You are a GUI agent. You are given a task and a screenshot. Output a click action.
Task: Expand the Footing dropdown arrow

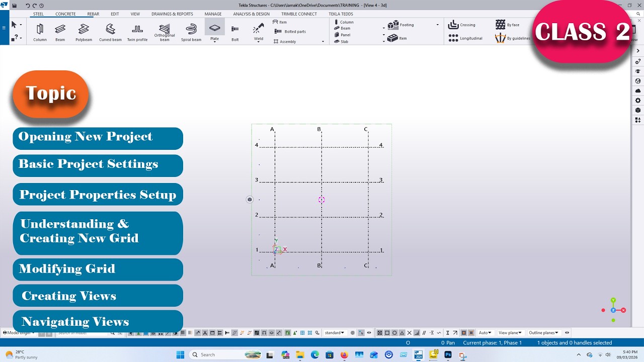pos(437,25)
